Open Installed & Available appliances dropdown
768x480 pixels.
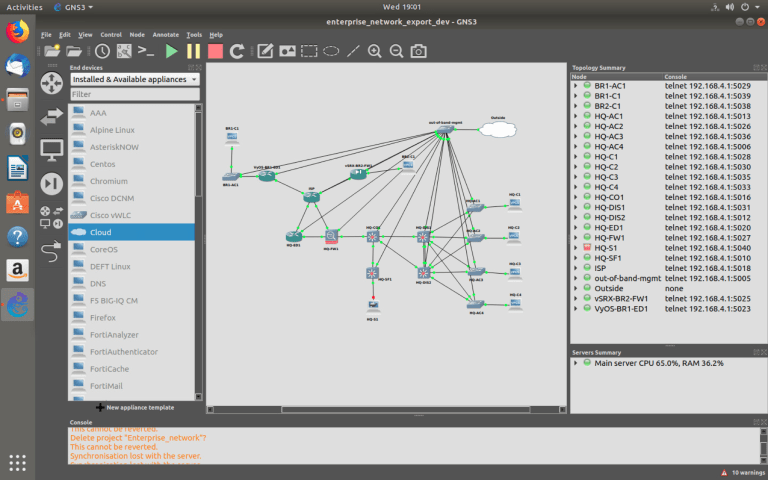[135, 79]
